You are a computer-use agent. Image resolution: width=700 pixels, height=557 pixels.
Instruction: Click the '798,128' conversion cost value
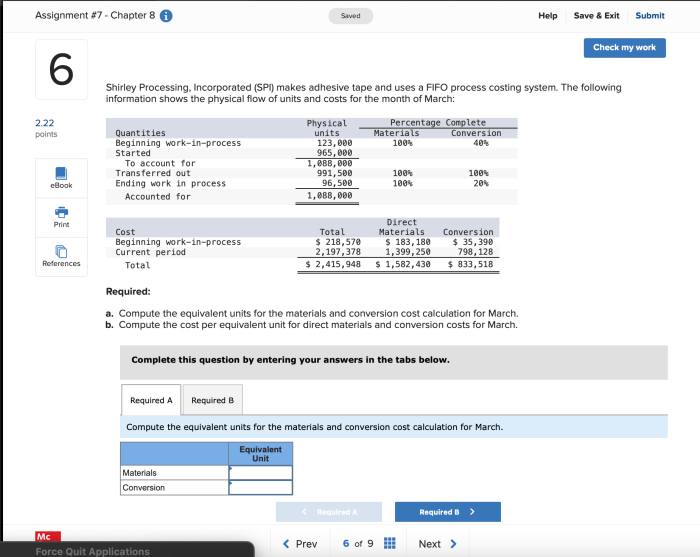(475, 252)
